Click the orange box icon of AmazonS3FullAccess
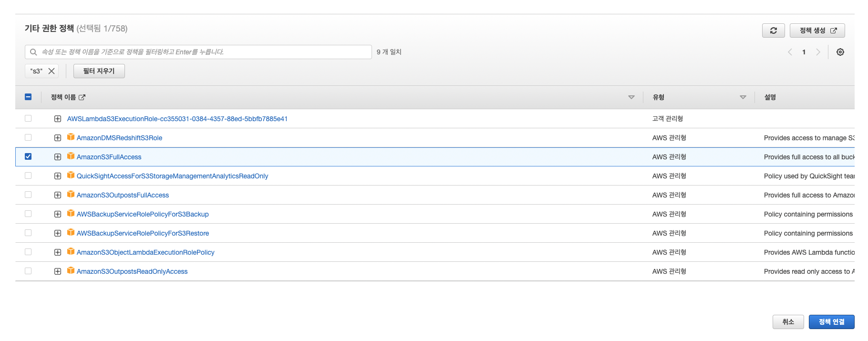 pos(71,156)
